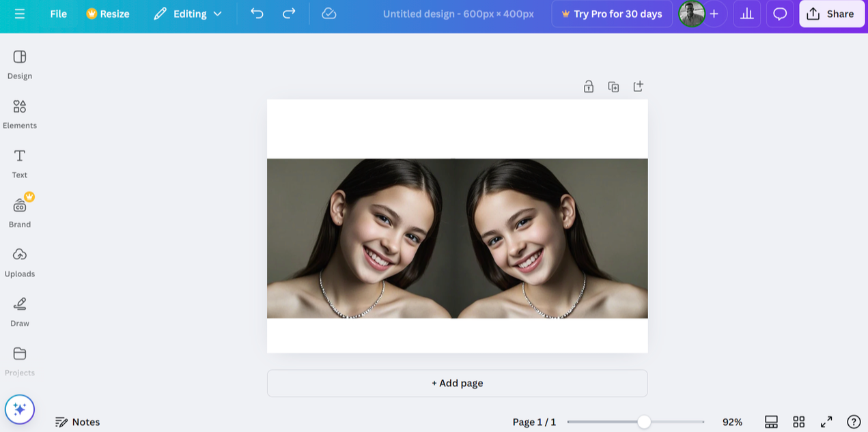Select the left girl photo
The image size is (868, 432).
click(x=361, y=238)
